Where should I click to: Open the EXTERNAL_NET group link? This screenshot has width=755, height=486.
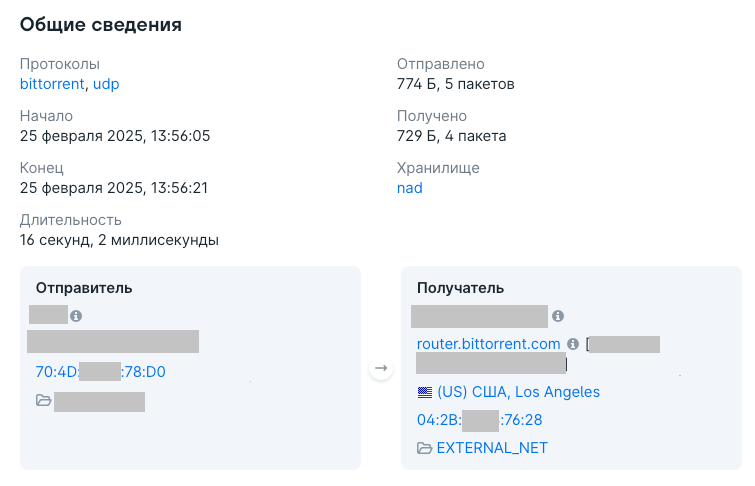click(x=492, y=448)
